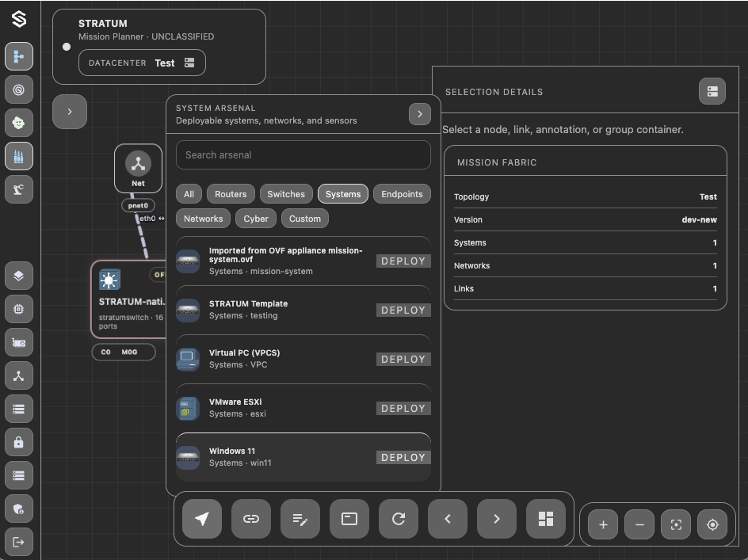Click the pnet0 port label
Image resolution: width=748 pixels, height=560 pixels.
139,206
